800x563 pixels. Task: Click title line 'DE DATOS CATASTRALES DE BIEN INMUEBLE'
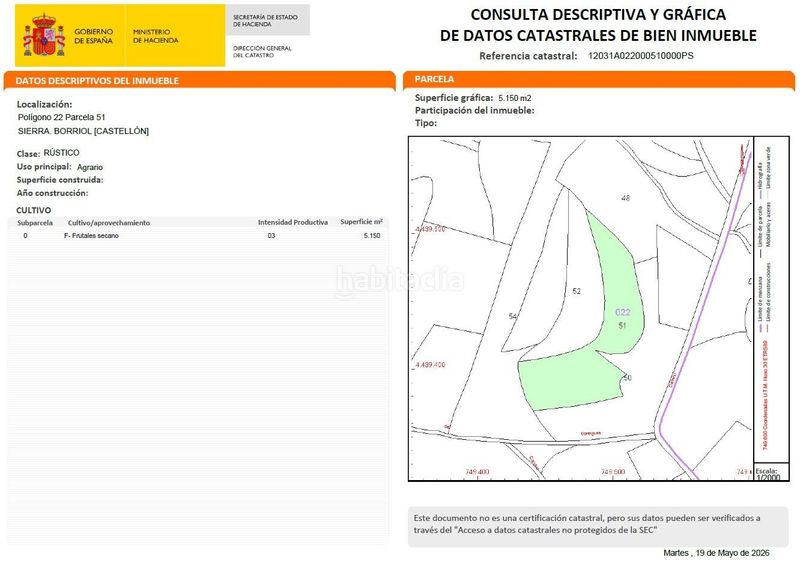[x=598, y=36]
